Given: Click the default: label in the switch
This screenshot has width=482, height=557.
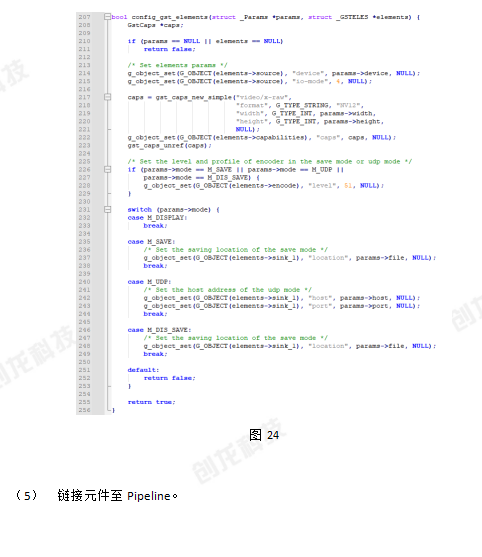Looking at the screenshot, I should click(143, 370).
